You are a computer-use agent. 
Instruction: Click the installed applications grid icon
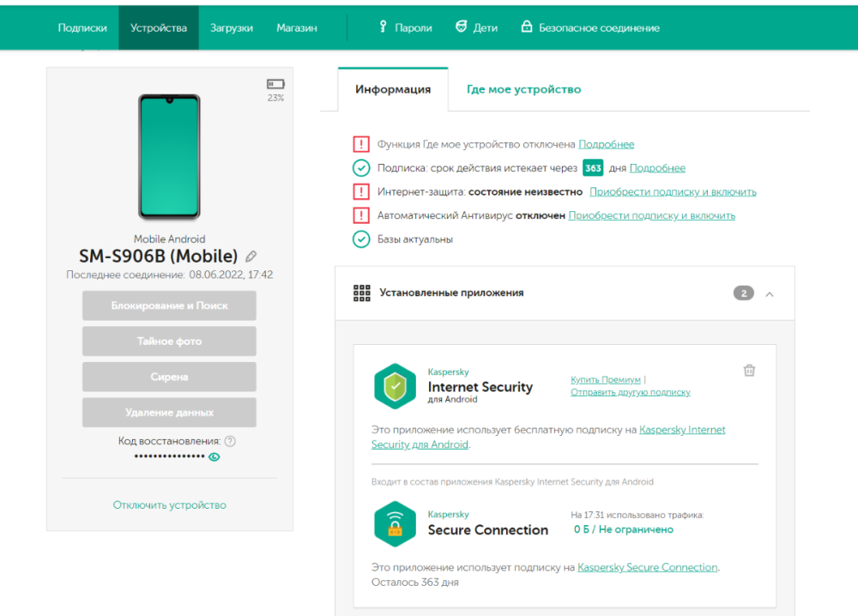(x=364, y=293)
